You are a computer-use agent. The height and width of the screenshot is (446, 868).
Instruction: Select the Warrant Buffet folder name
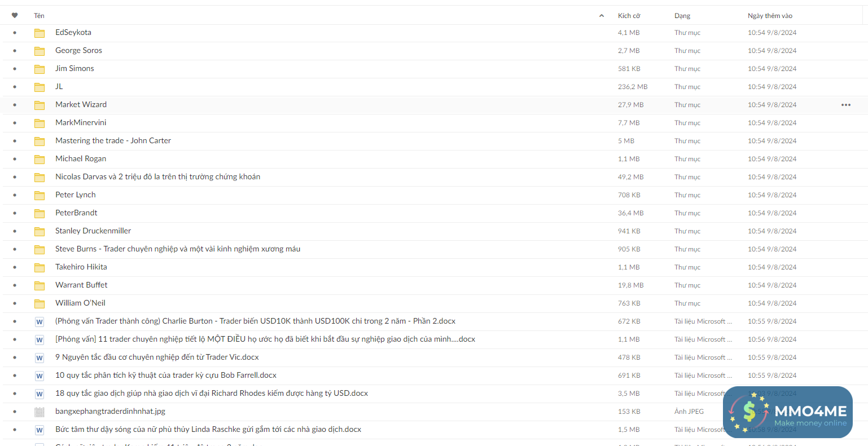coord(81,285)
